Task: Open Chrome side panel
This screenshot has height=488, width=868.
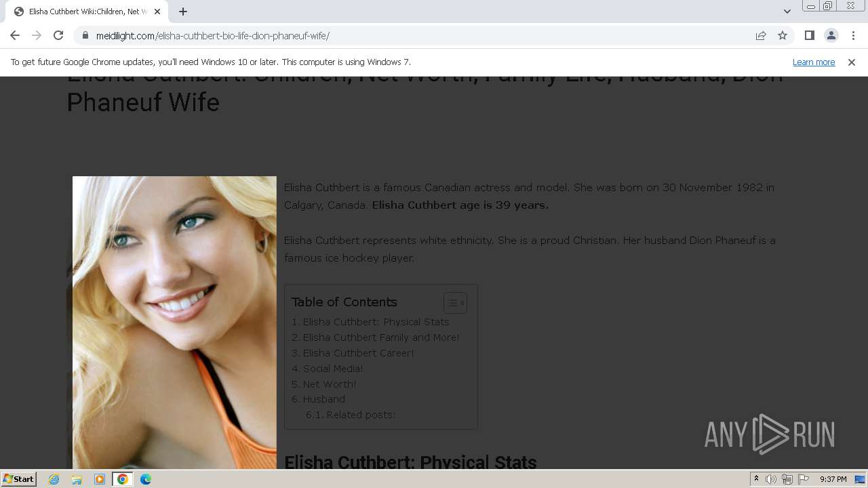Action: (x=809, y=35)
